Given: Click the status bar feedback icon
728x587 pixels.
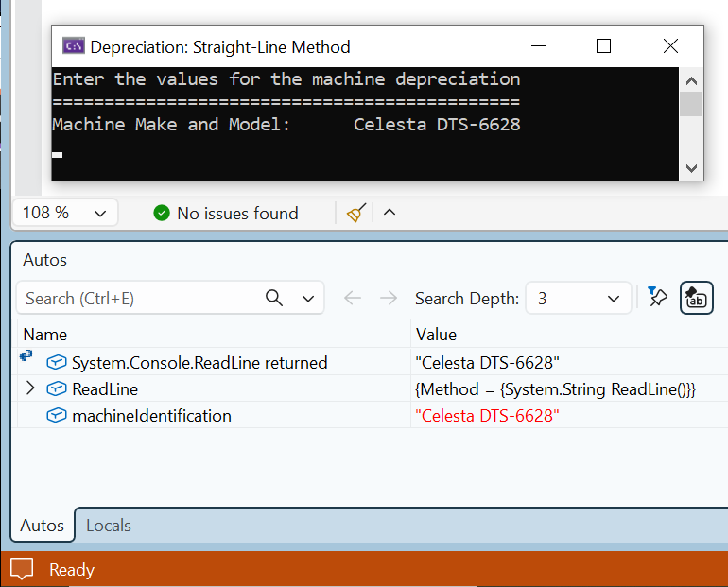Looking at the screenshot, I should pyautogui.click(x=22, y=568).
